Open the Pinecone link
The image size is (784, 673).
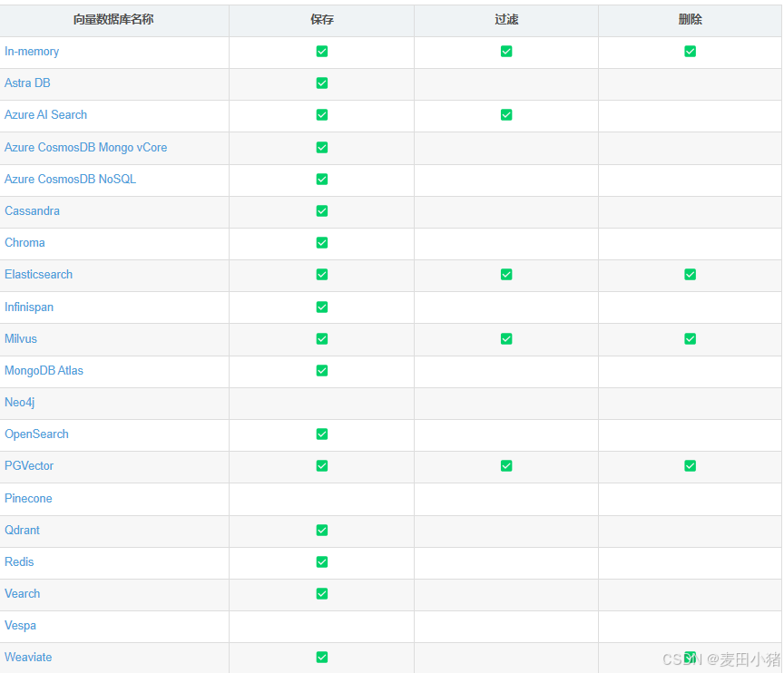point(28,499)
